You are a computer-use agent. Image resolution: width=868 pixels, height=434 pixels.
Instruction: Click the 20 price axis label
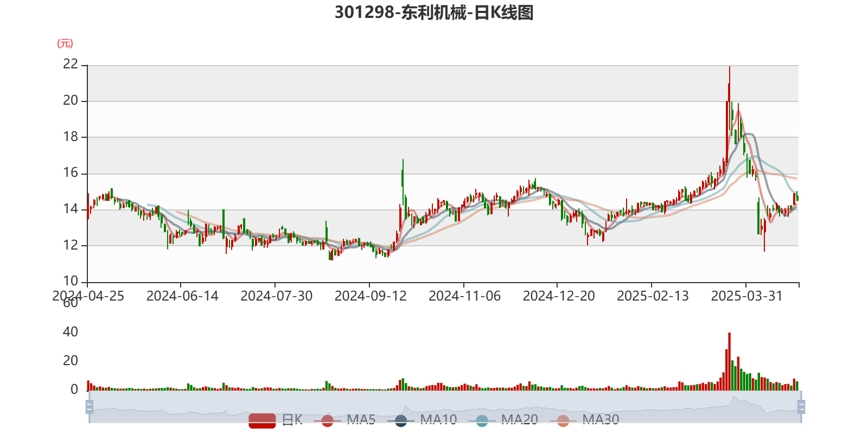pyautogui.click(x=71, y=100)
